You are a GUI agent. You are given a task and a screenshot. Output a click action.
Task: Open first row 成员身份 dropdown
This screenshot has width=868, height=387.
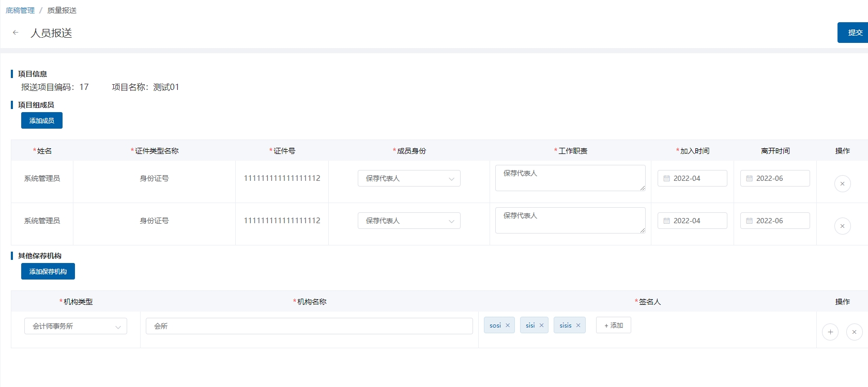[x=409, y=178]
